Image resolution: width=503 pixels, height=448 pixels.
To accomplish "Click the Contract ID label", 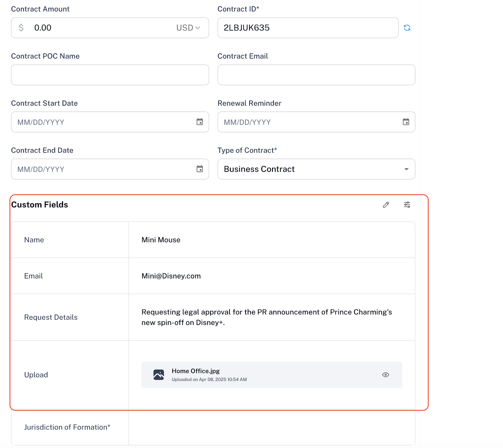I will [x=238, y=9].
